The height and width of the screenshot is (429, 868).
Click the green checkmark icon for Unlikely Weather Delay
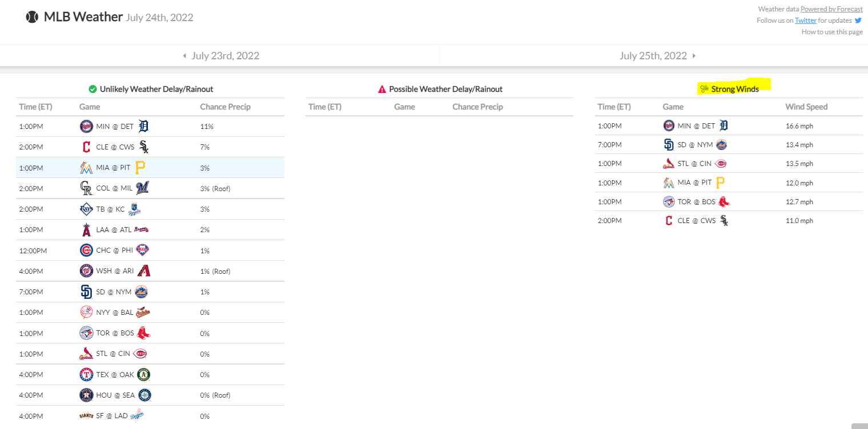pyautogui.click(x=93, y=89)
